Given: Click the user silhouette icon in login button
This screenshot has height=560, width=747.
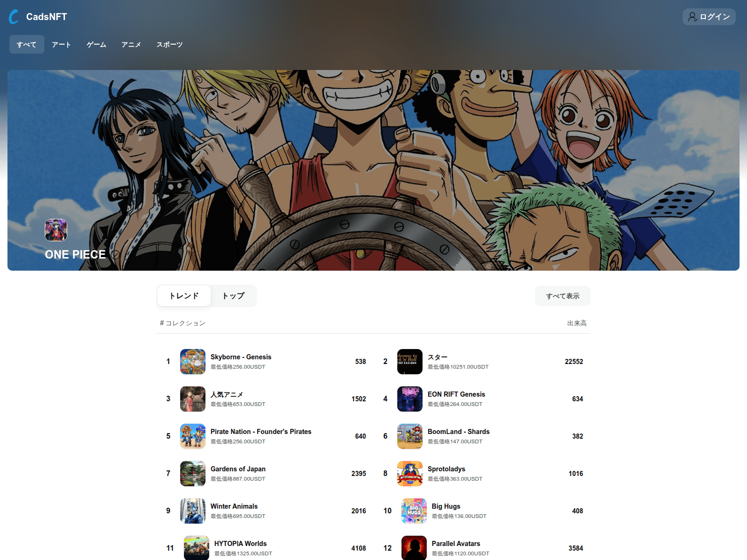Looking at the screenshot, I should click(x=691, y=17).
